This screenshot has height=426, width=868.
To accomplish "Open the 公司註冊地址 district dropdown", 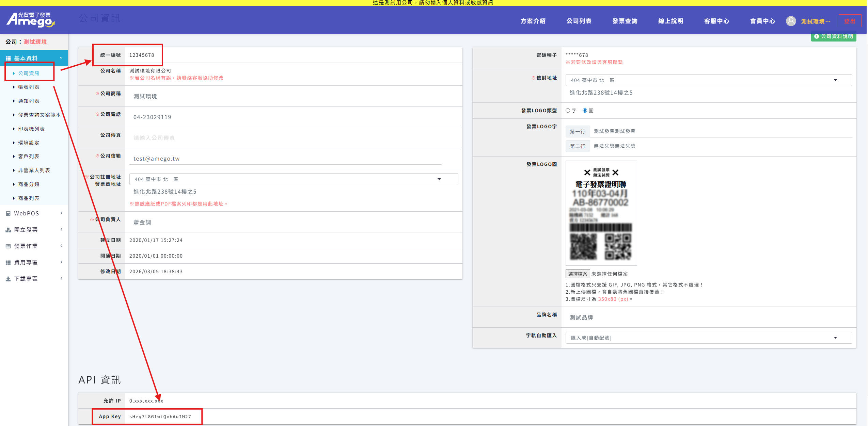I will coord(293,179).
